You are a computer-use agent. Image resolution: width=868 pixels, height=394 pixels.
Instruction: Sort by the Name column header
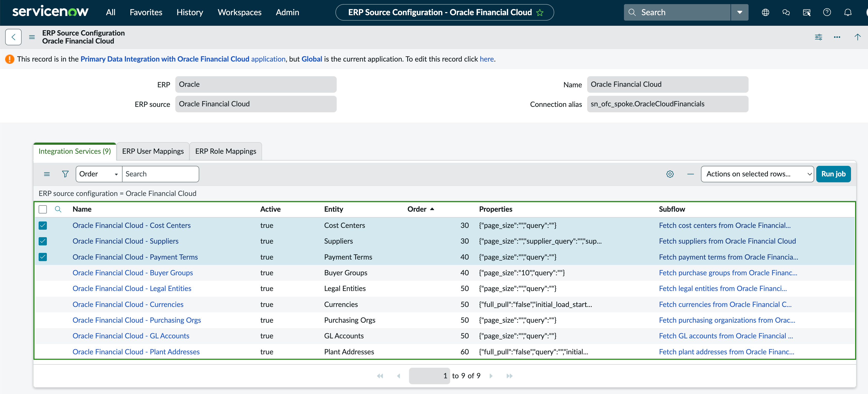[x=82, y=209]
